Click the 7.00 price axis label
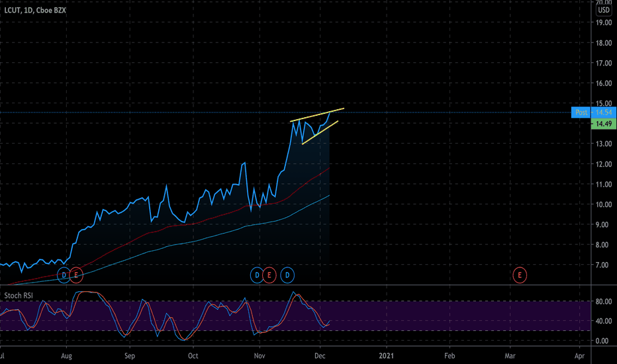 point(604,265)
